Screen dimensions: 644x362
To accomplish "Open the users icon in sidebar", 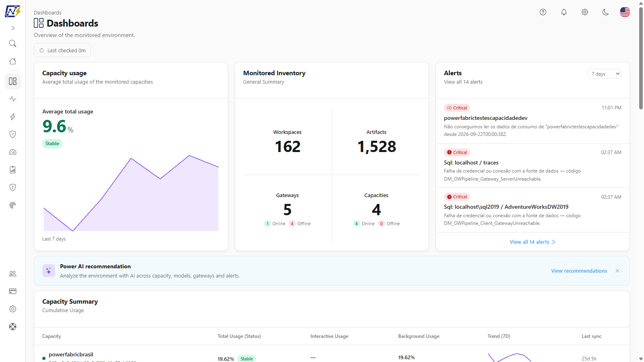I will [13, 274].
